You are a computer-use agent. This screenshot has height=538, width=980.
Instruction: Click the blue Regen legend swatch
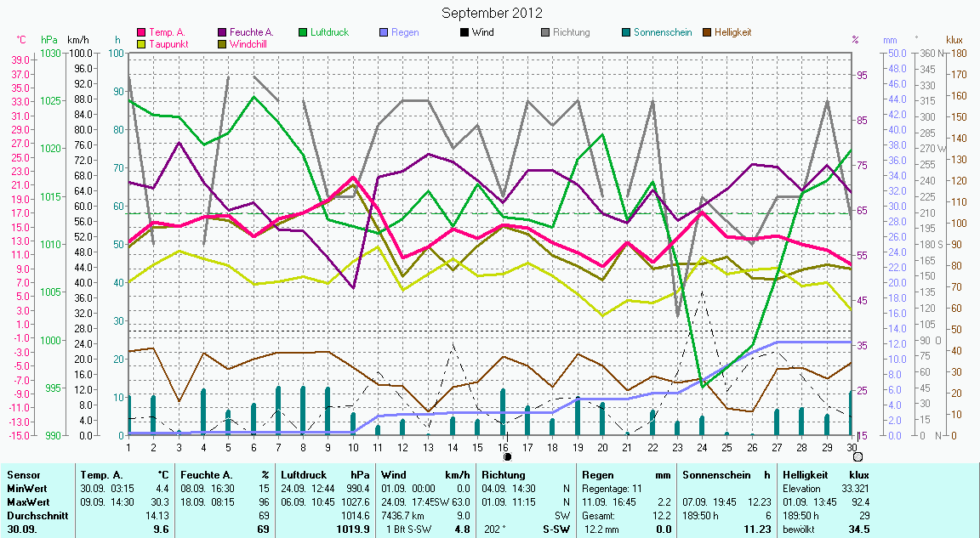point(385,33)
